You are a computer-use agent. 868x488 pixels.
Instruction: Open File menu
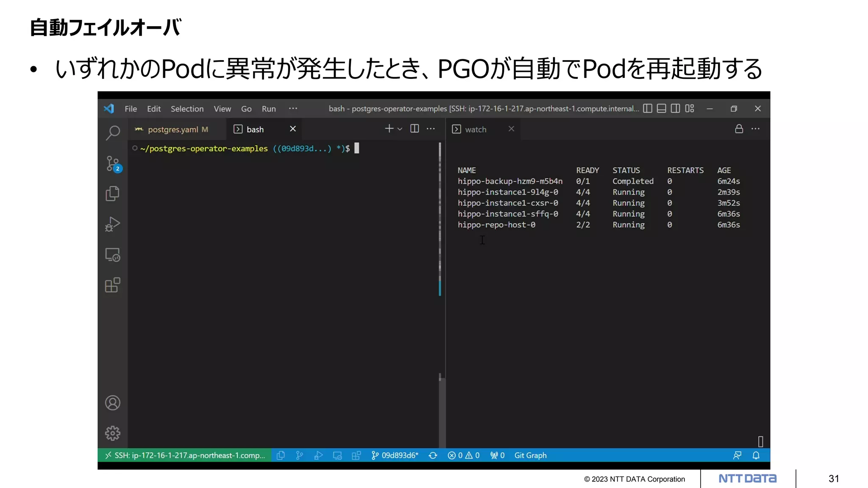[x=131, y=109]
